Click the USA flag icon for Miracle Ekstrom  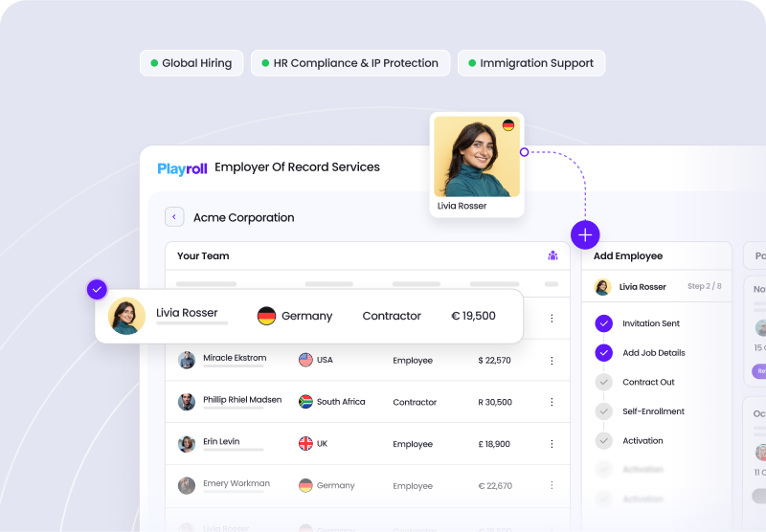pyautogui.click(x=305, y=360)
